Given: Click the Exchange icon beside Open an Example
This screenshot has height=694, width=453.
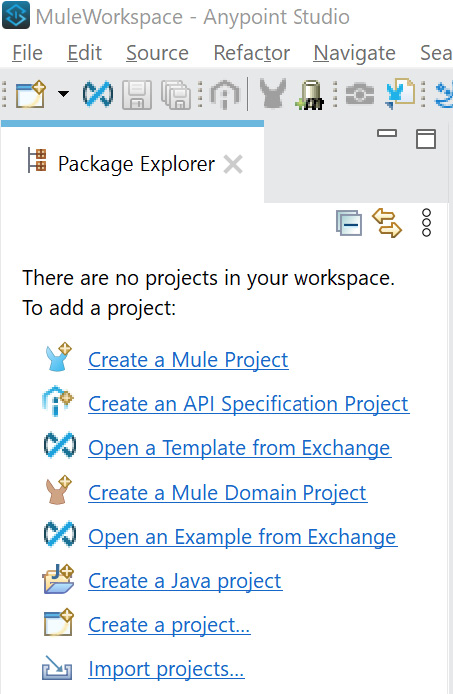Looking at the screenshot, I should (60, 534).
